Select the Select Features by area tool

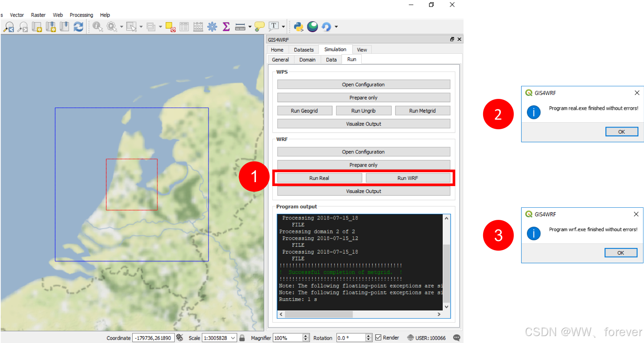[131, 27]
